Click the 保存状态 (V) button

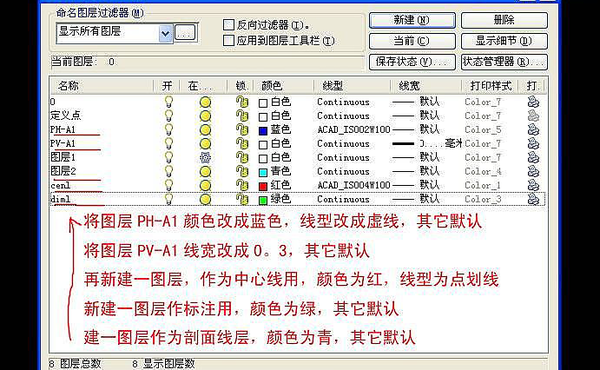click(x=412, y=62)
